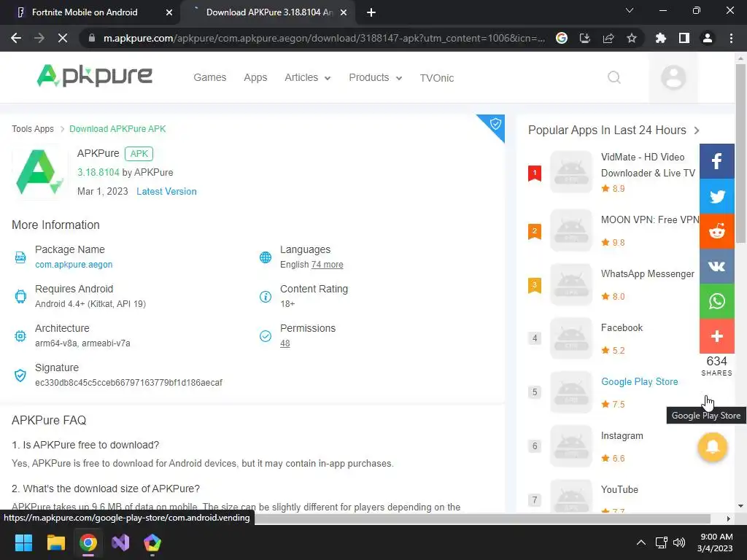Open Chrome profile account icon

coord(708,38)
